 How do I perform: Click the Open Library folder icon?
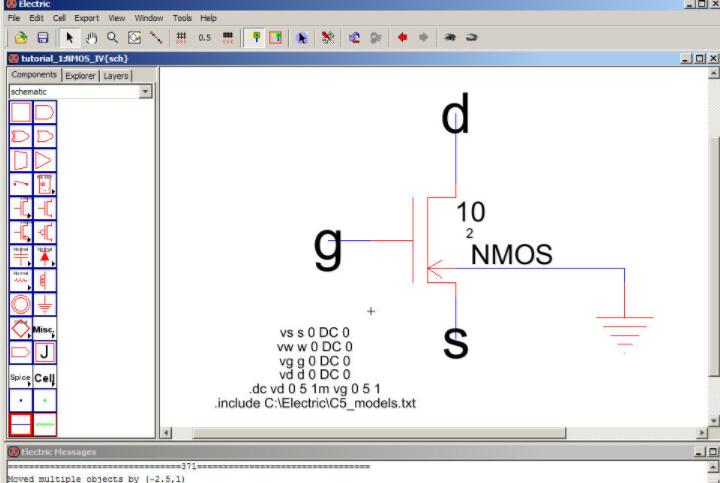(20, 37)
